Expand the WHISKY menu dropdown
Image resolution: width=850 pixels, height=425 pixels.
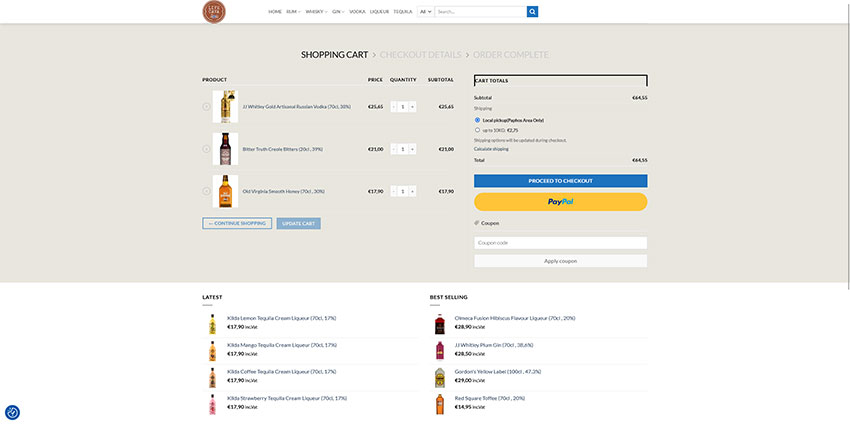coord(316,12)
